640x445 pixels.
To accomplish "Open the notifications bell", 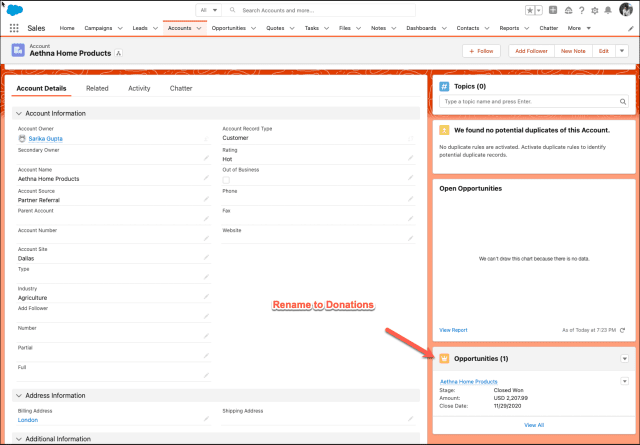I will pos(610,10).
